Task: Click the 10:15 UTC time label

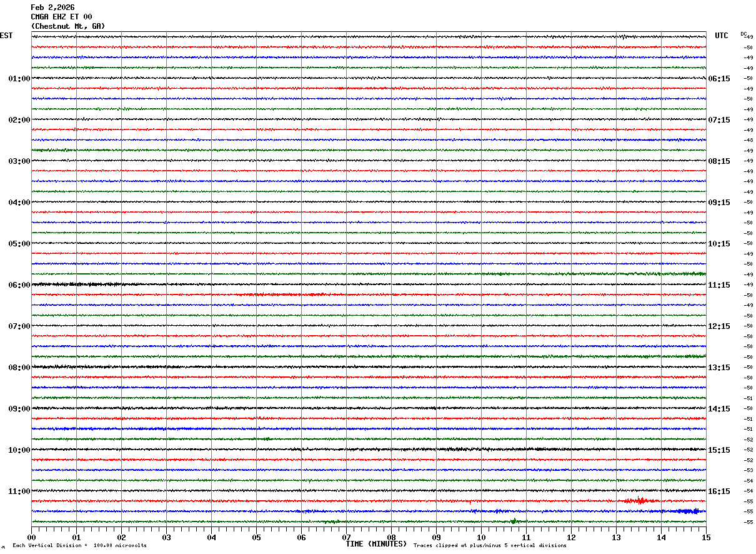Action: click(x=719, y=244)
